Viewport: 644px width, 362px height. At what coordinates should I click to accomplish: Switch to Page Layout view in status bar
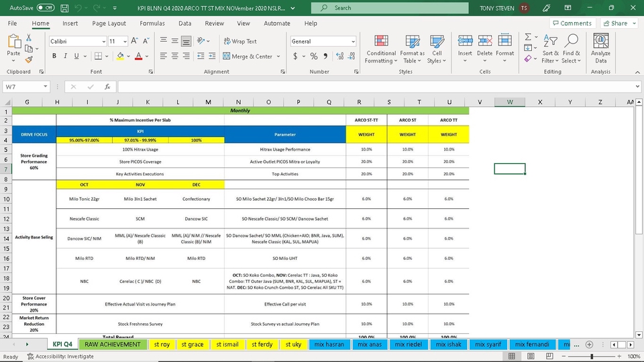tap(531, 356)
